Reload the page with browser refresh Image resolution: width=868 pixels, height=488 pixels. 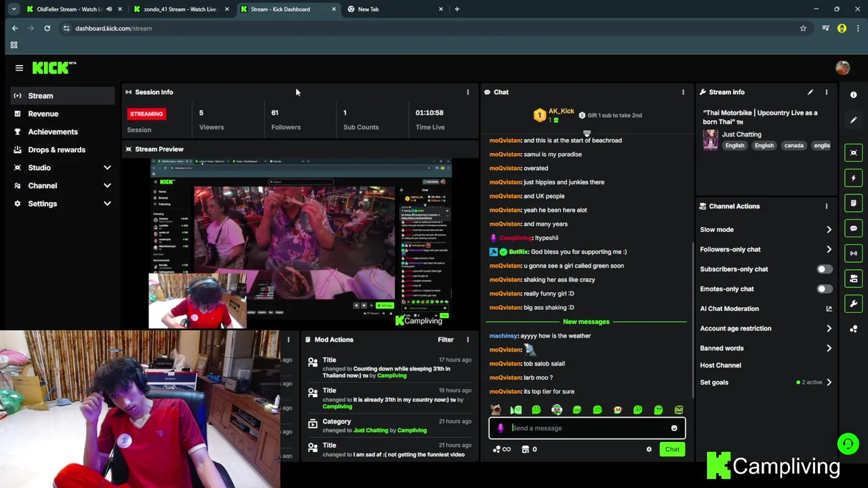click(x=47, y=28)
